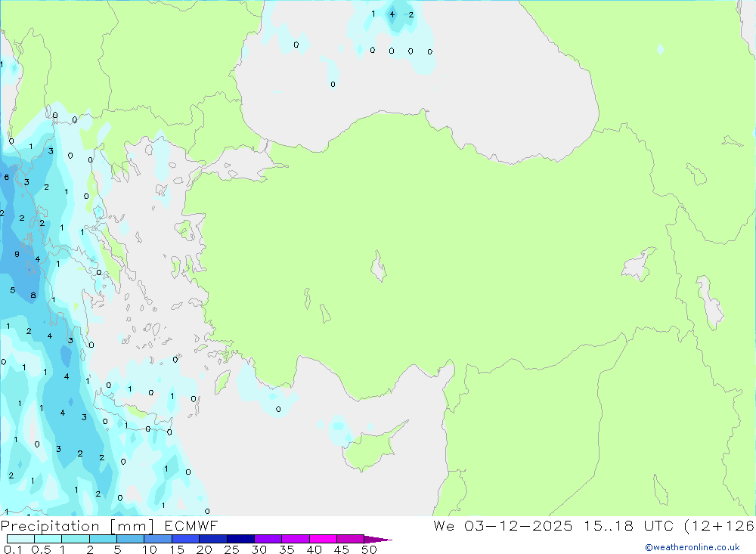Choose the 20–25 mm dark blue swatch
The width and height of the screenshot is (756, 554).
click(212, 539)
